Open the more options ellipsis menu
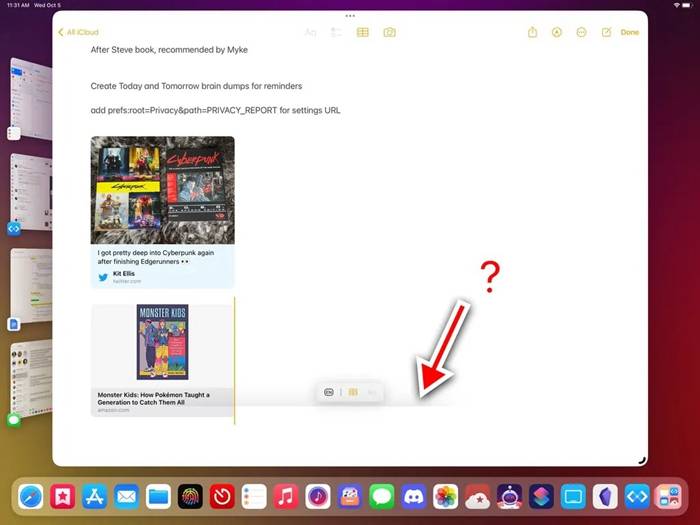This screenshot has height=525, width=700. [x=581, y=32]
